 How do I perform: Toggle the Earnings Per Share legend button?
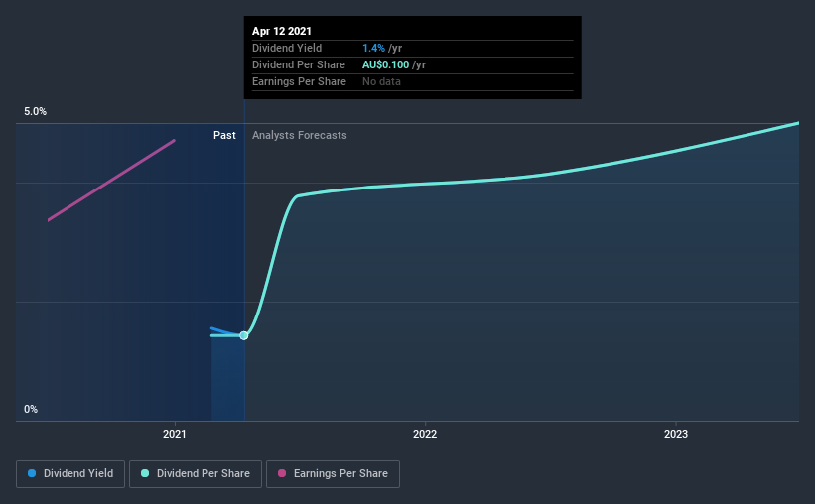(x=333, y=474)
